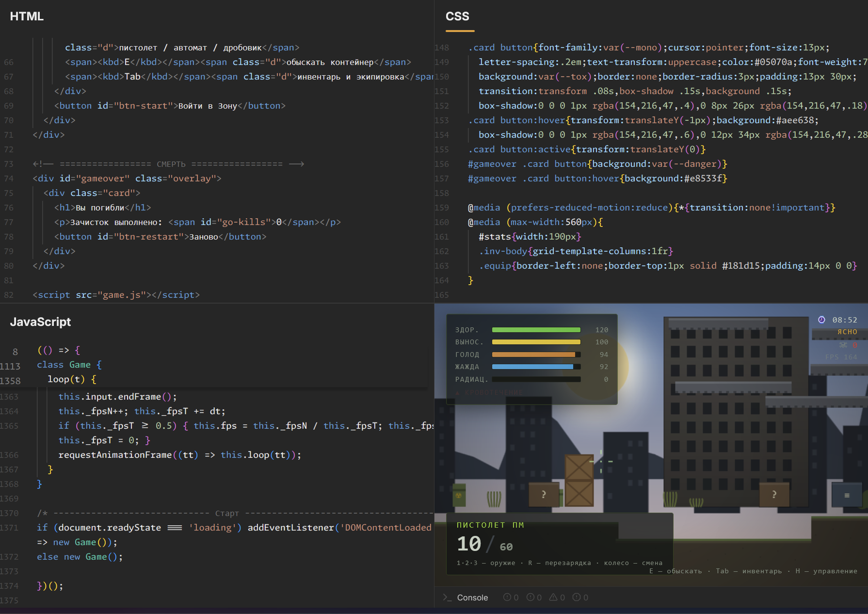Click the FPS 164 readout
The width and height of the screenshot is (868, 614).
pos(841,357)
